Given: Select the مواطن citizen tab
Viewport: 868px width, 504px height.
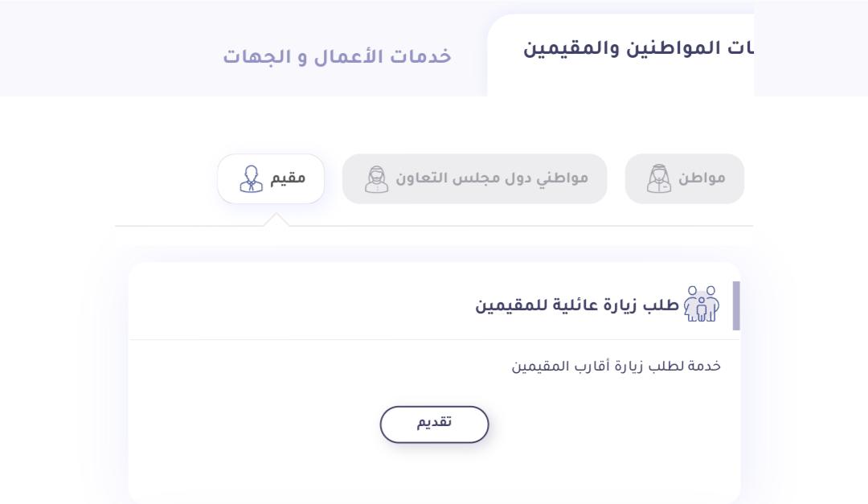Looking at the screenshot, I should click(684, 179).
